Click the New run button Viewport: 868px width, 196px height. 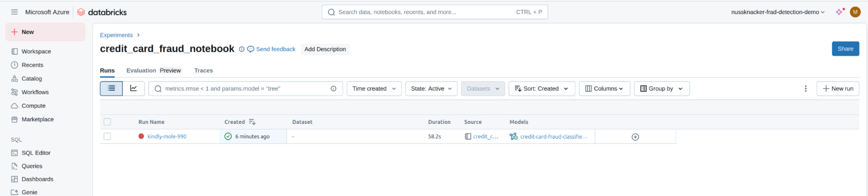click(x=838, y=89)
